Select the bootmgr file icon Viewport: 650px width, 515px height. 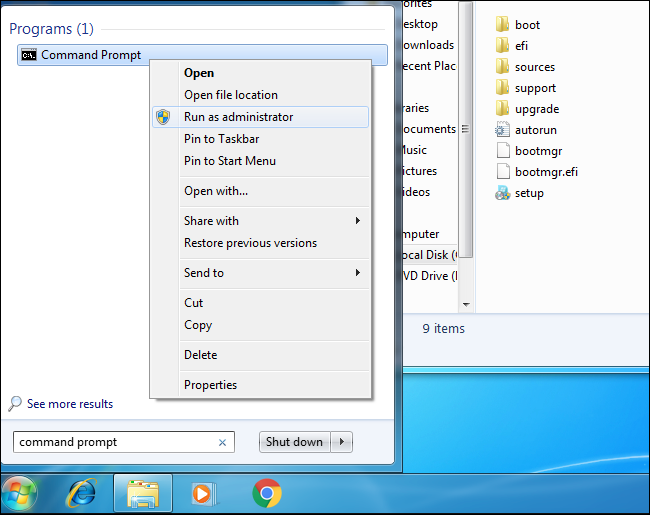[503, 151]
